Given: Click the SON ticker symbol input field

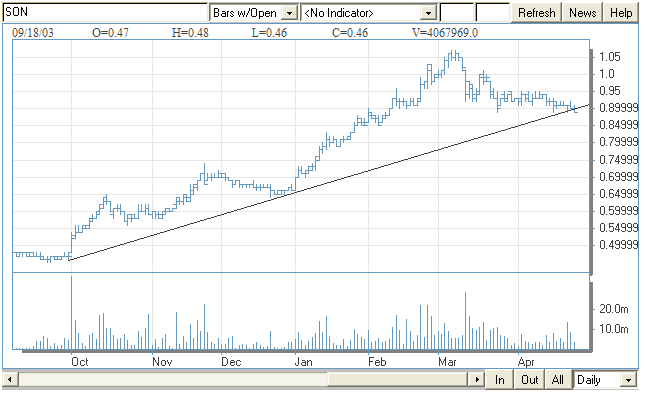Looking at the screenshot, I should point(105,12).
